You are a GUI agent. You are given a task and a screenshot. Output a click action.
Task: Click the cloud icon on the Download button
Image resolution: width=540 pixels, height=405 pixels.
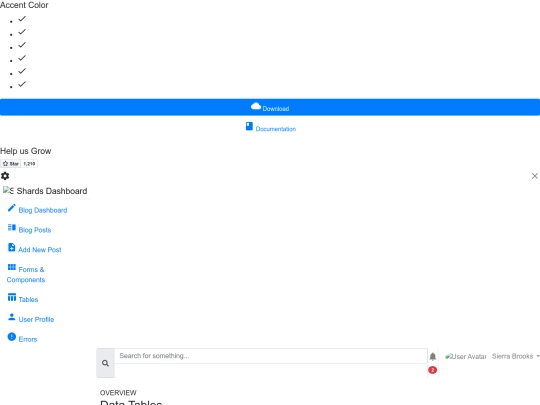click(256, 106)
